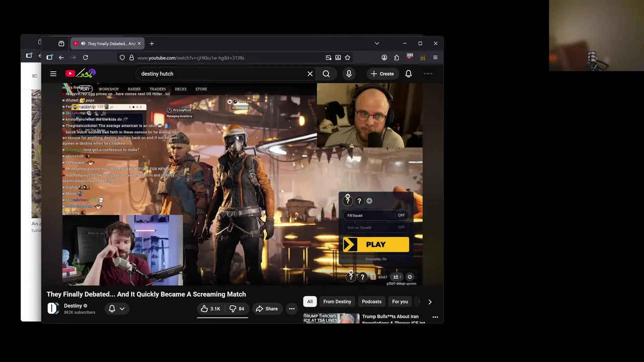Open a new tab with plus
The height and width of the screenshot is (362, 644).
click(151, 44)
